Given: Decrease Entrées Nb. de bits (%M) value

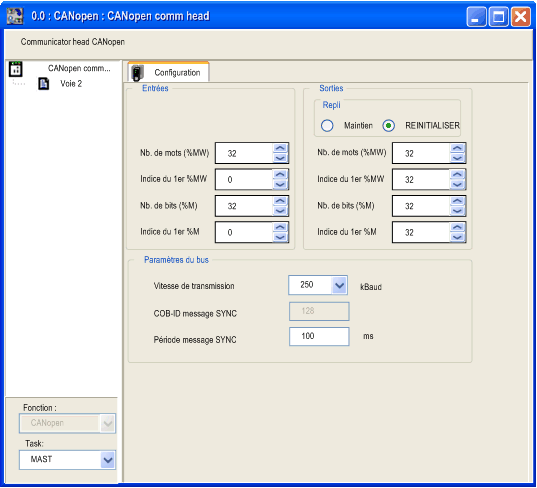Looking at the screenshot, I should click(280, 211).
